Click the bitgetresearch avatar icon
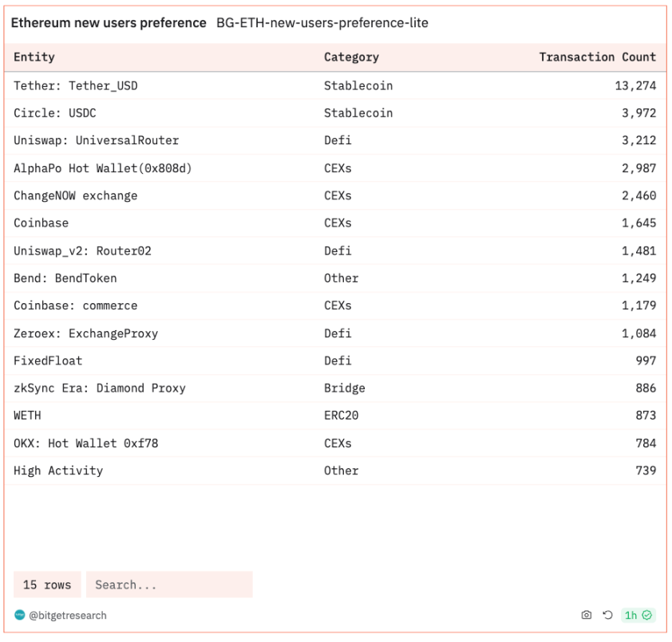This screenshot has width=672, height=642. 20,616
